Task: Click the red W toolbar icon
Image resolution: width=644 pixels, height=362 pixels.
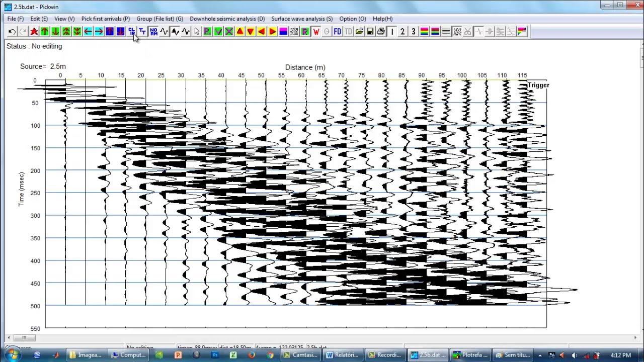Action: (x=316, y=32)
